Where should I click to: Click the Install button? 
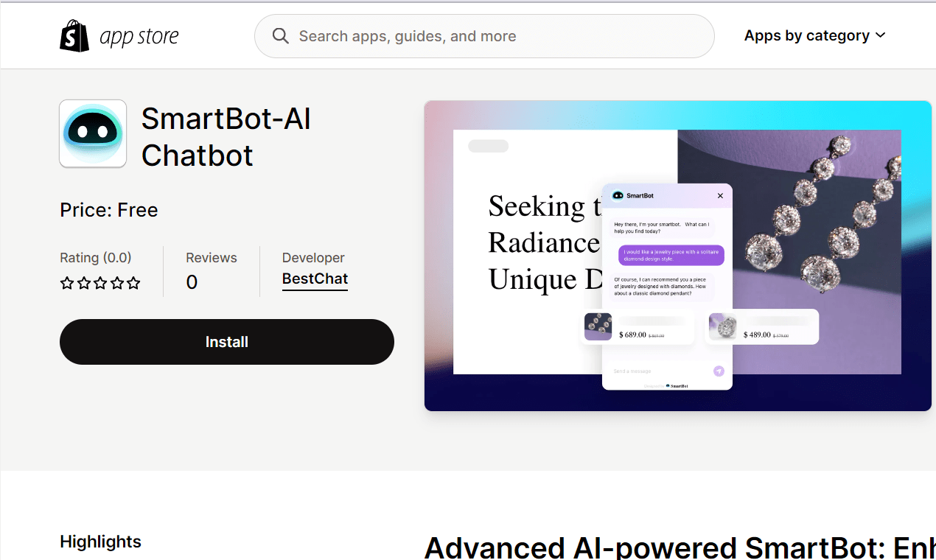(227, 342)
